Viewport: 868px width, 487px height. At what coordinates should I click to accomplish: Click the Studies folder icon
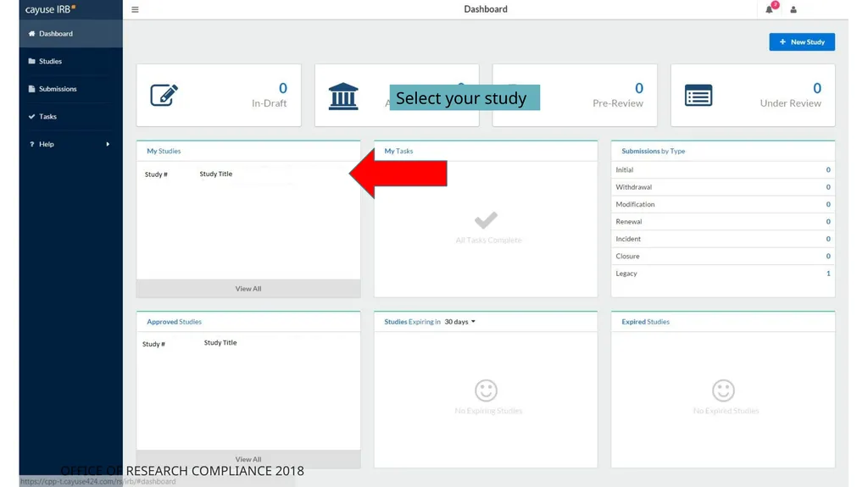[x=31, y=62]
